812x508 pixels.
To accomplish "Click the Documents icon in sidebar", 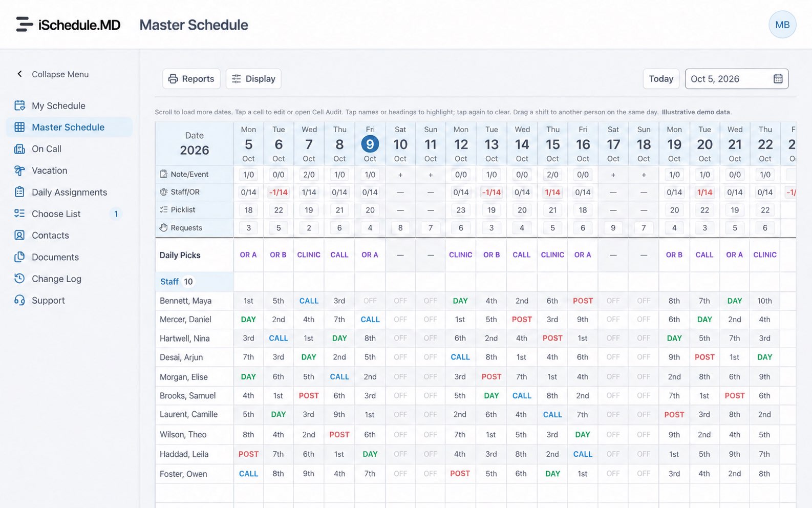I will pyautogui.click(x=19, y=257).
